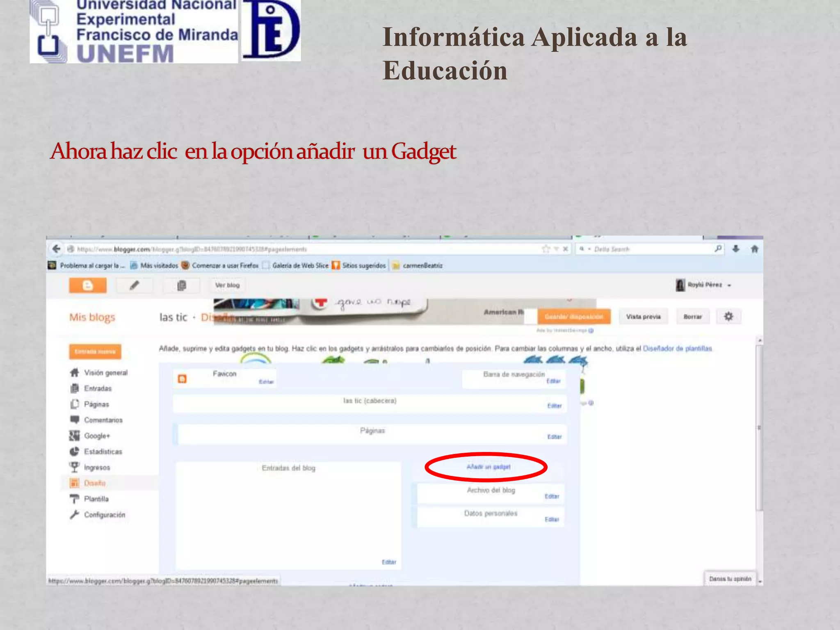Screen dimensions: 840x630
Task: Click the search magnifier icon
Action: coord(718,249)
